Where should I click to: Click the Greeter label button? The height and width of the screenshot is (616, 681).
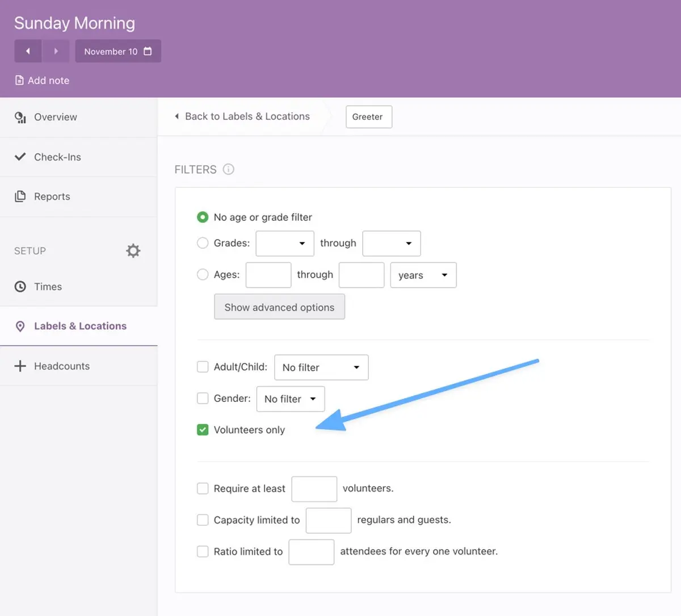point(369,117)
